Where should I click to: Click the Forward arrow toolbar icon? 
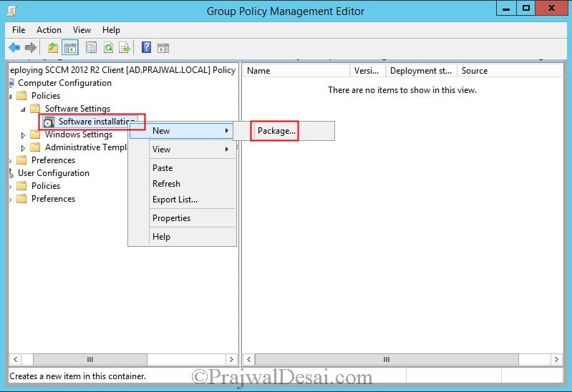tap(31, 48)
